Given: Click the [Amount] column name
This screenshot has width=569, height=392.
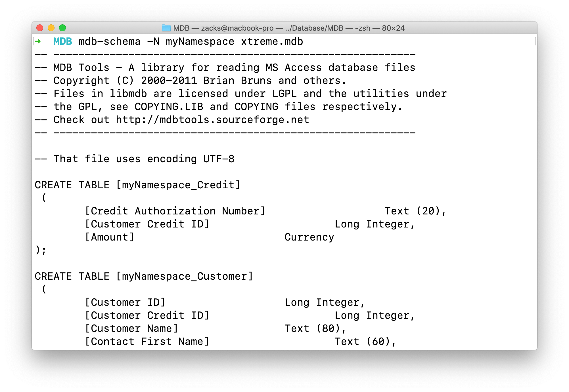Looking at the screenshot, I should 109,237.
